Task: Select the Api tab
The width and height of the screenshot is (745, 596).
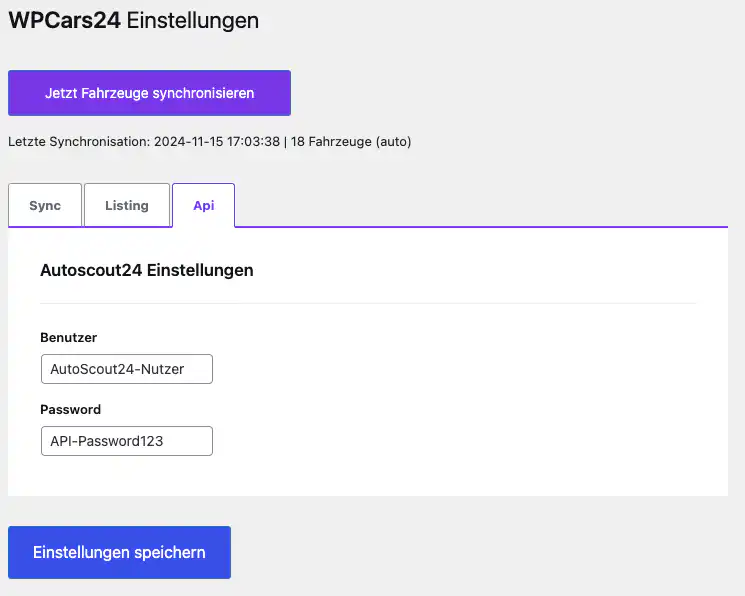Action: point(203,205)
